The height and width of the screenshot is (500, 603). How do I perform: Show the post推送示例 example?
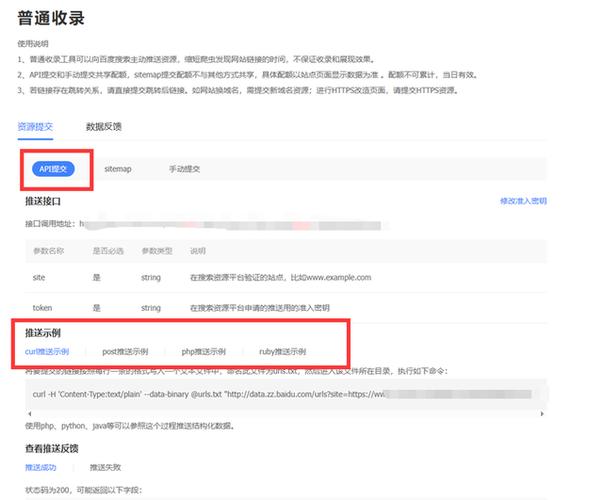(125, 352)
